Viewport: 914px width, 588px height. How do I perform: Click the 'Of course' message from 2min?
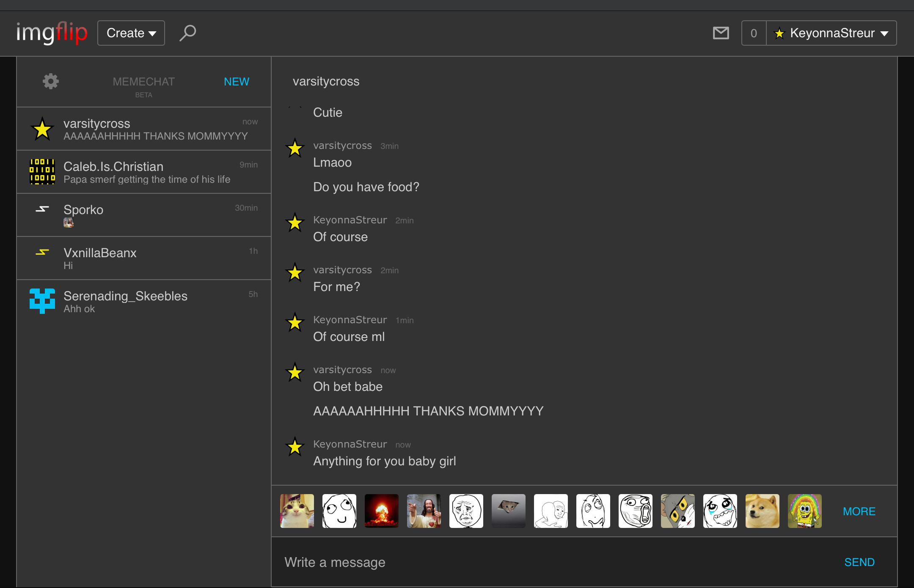click(x=340, y=237)
